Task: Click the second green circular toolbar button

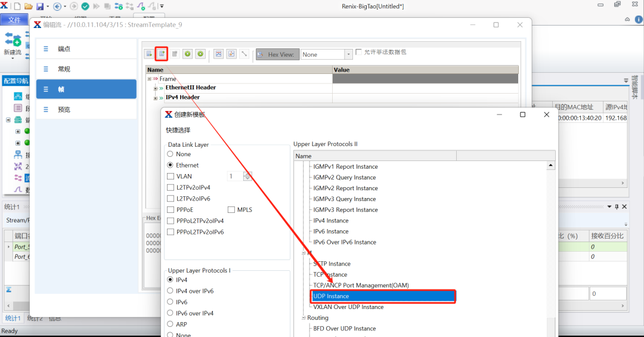Action: coord(200,54)
